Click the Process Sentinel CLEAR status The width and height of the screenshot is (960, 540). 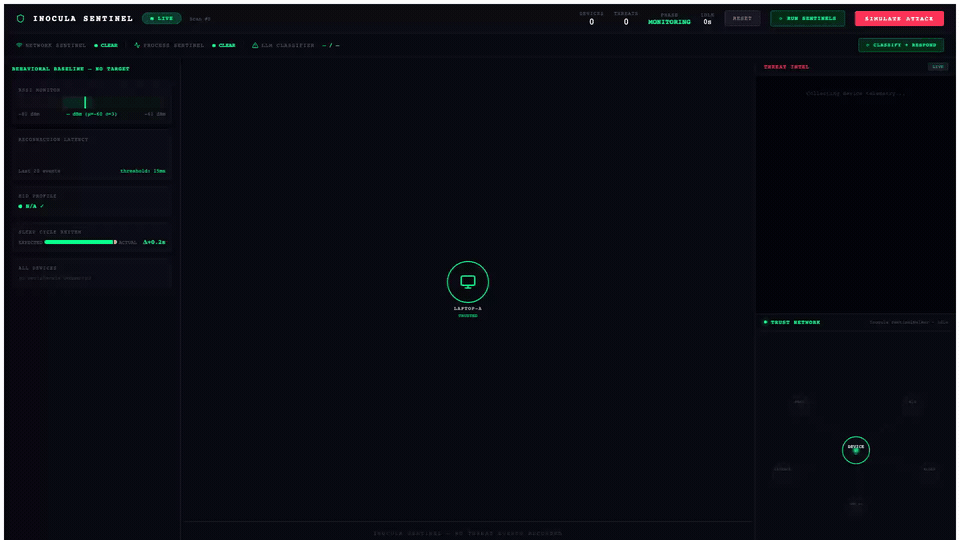224,45
